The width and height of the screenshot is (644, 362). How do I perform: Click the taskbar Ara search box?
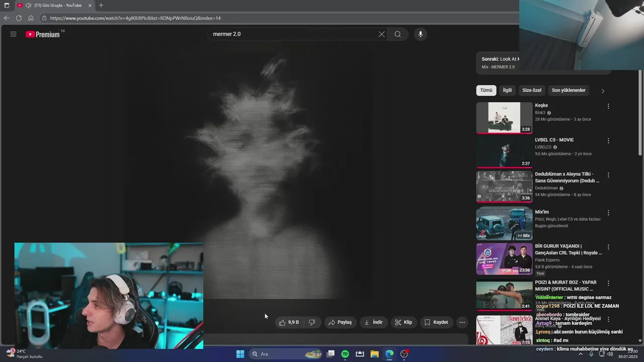coord(286,354)
